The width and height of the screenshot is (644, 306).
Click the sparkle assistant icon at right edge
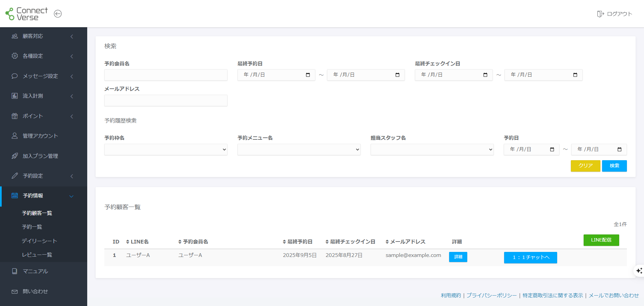coord(639,271)
